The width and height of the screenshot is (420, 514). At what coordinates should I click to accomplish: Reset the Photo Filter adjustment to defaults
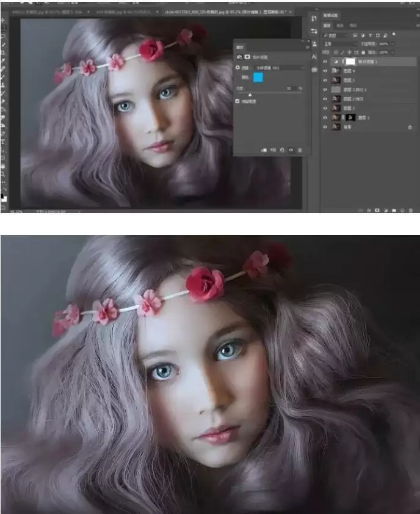[x=282, y=149]
